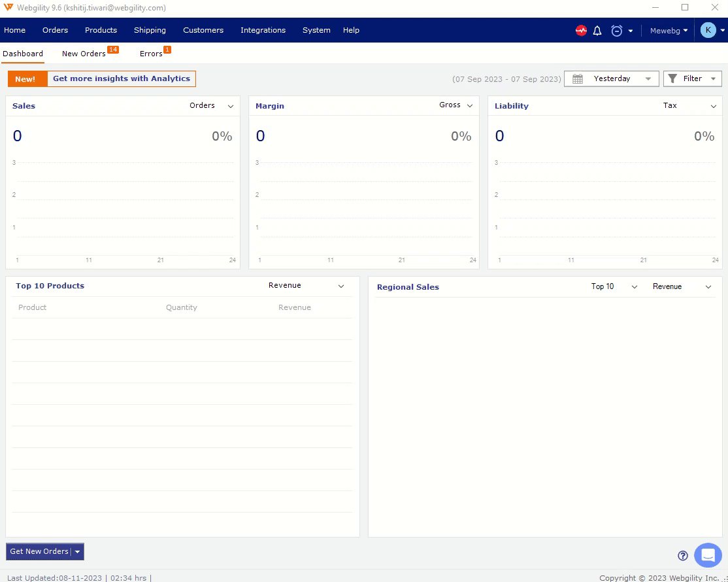Open the Shipping menu
Viewport: 728px width, 582px height.
(150, 30)
